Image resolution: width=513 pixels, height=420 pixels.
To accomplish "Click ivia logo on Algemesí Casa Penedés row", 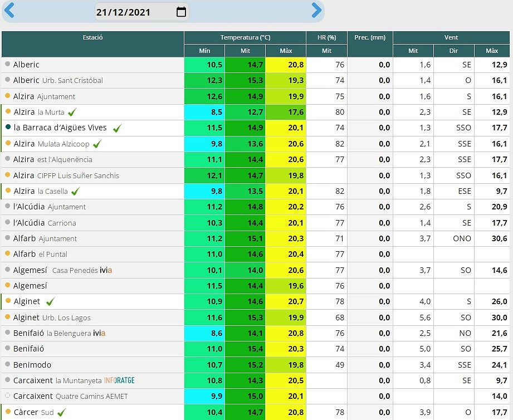I will 106,270.
